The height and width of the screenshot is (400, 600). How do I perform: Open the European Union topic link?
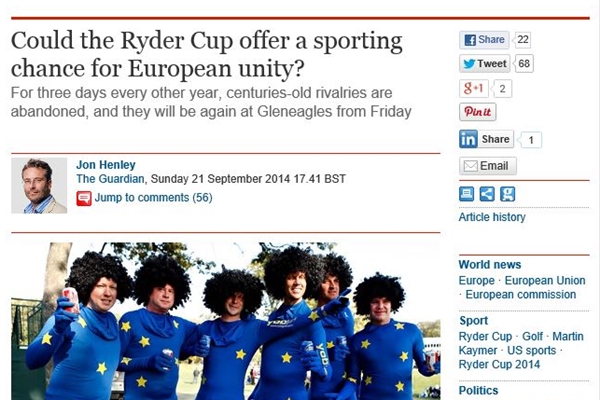[545, 281]
